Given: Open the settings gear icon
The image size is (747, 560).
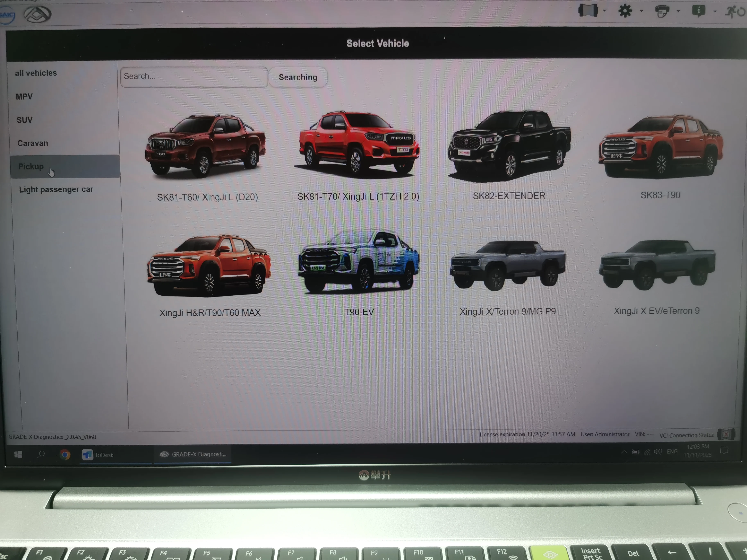Looking at the screenshot, I should coord(625,11).
